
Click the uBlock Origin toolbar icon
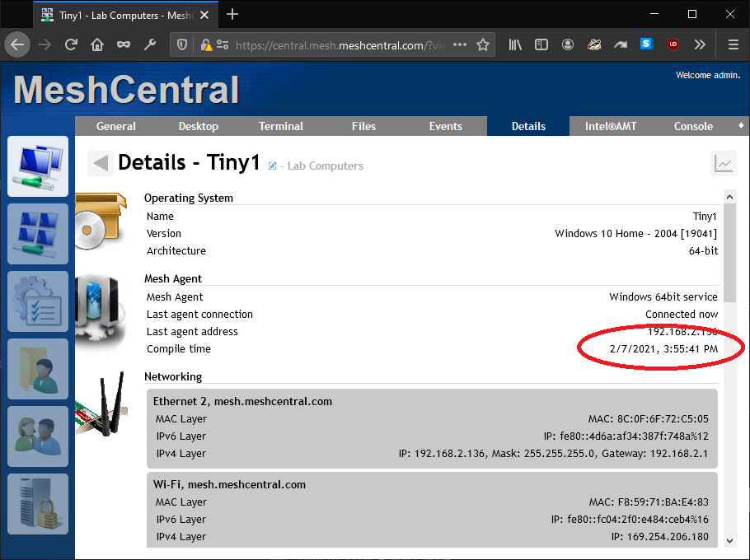673,45
